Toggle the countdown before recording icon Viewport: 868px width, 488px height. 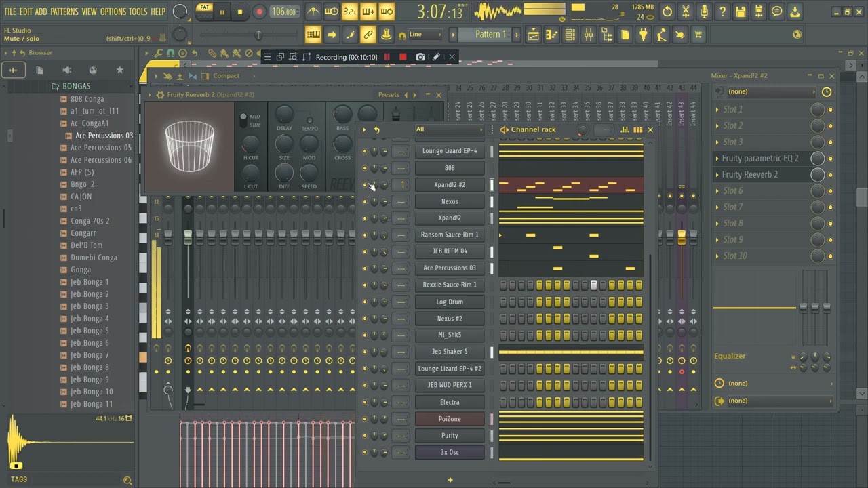pyautogui.click(x=349, y=12)
